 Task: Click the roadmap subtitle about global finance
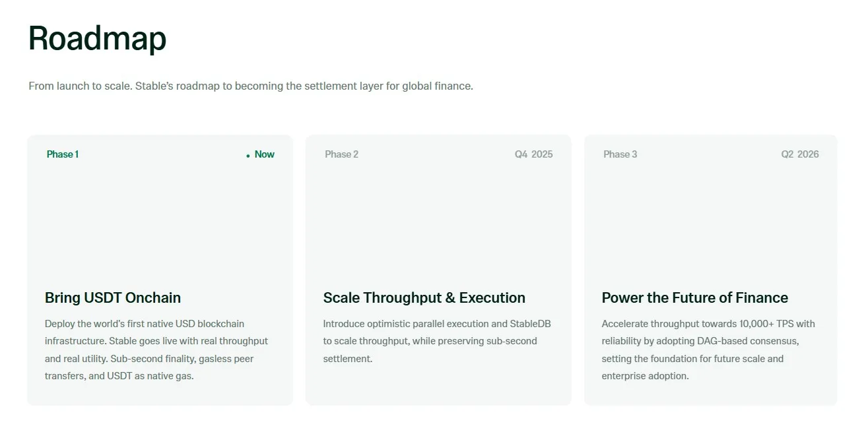point(251,86)
